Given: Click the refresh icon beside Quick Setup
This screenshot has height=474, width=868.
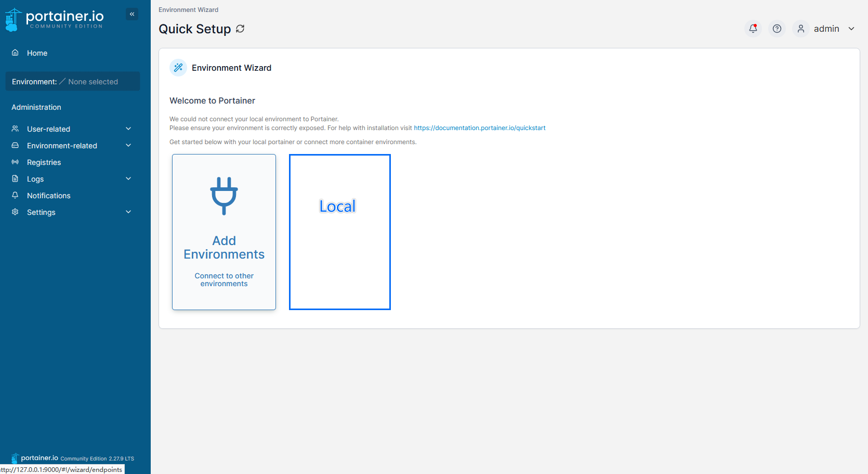Looking at the screenshot, I should click(240, 29).
